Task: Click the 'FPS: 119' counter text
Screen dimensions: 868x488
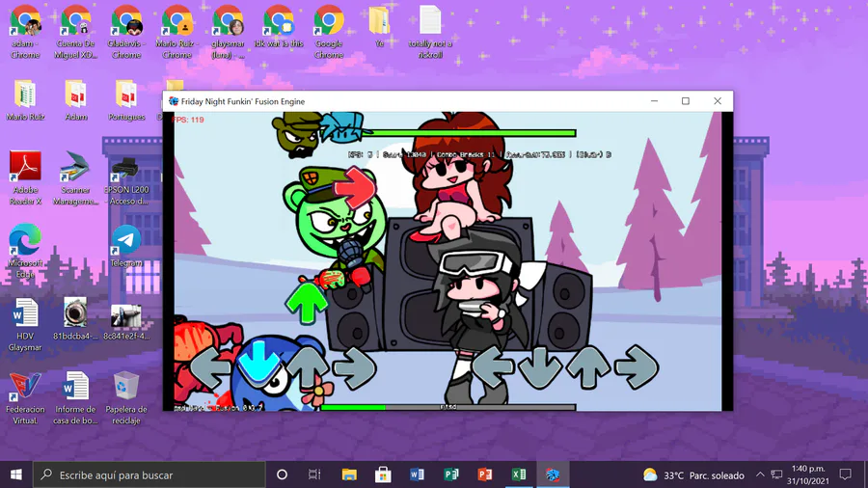Action: [188, 120]
